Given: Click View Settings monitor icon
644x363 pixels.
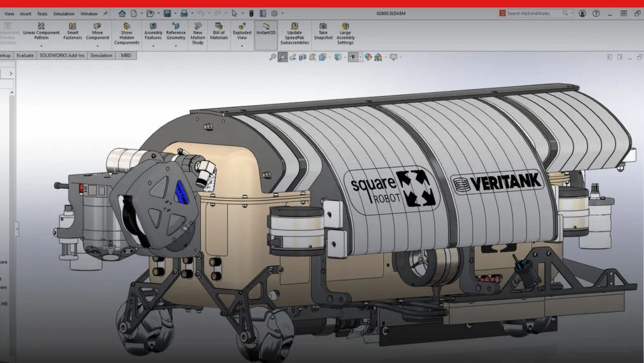Looking at the screenshot, I should click(393, 57).
